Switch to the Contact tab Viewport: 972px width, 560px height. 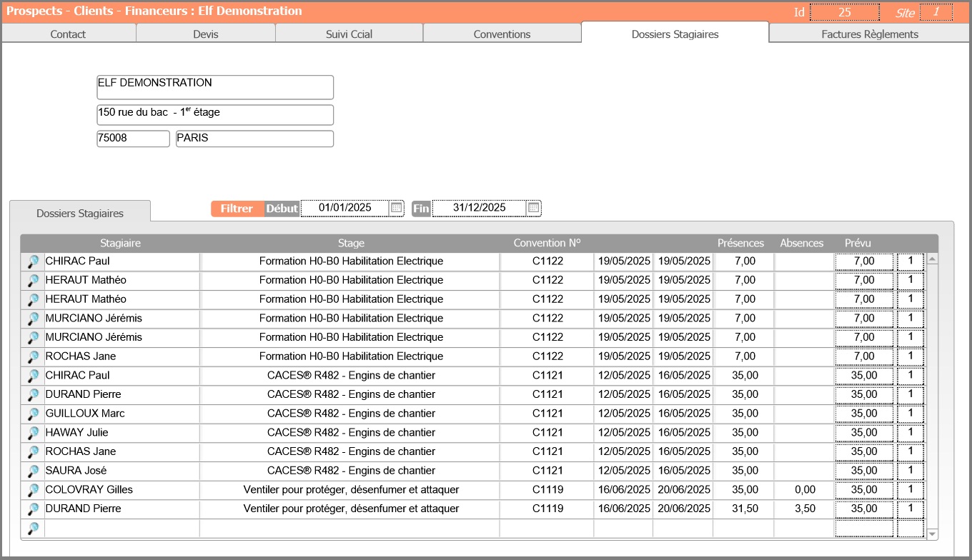(x=68, y=34)
